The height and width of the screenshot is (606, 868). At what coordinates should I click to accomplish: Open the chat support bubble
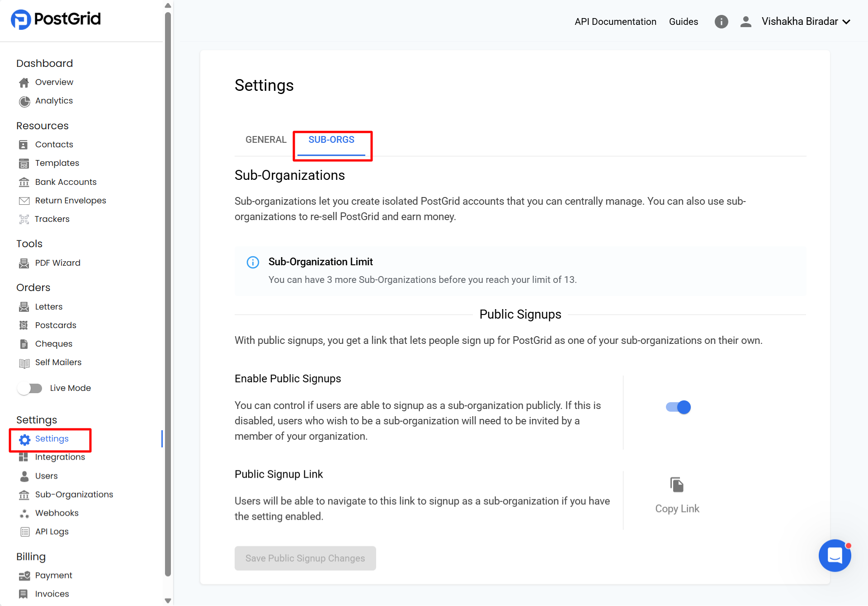pos(835,555)
